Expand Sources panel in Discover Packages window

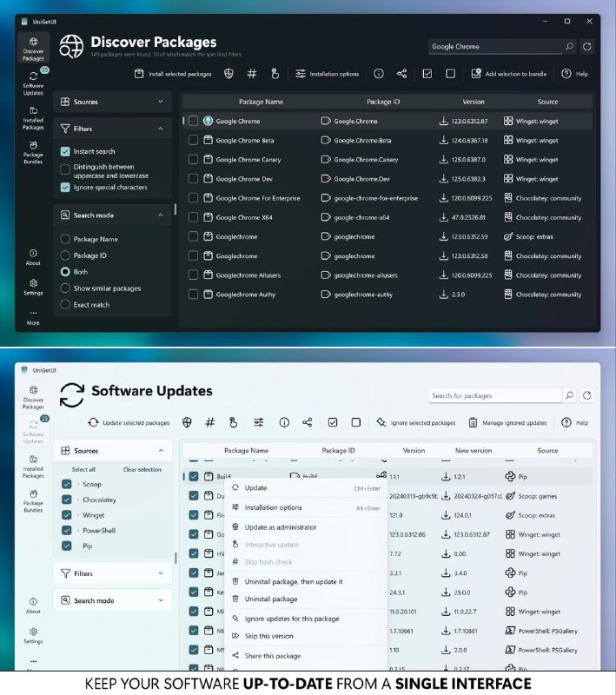[161, 102]
